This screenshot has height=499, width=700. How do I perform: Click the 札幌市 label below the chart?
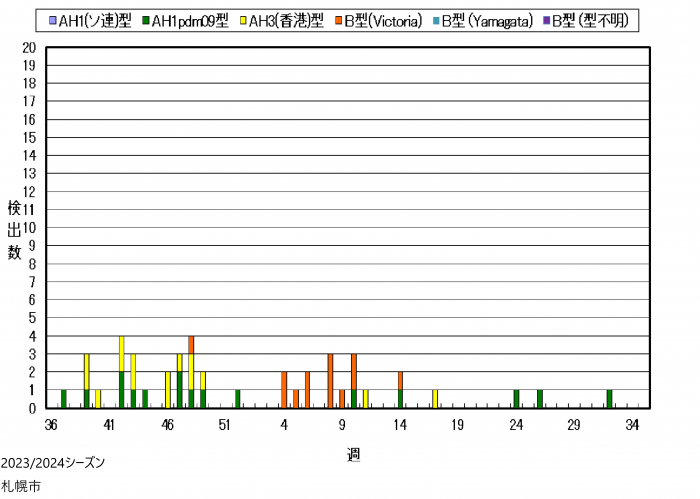pyautogui.click(x=21, y=487)
